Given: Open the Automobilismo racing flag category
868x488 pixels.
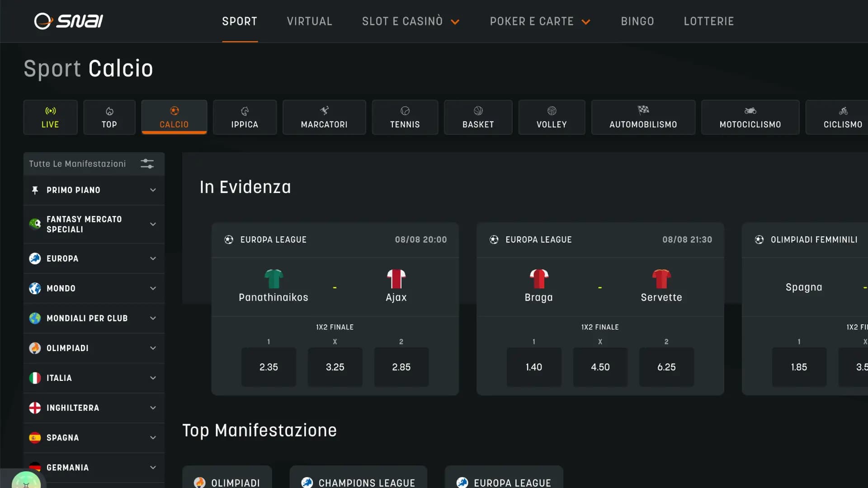Looking at the screenshot, I should pyautogui.click(x=643, y=117).
